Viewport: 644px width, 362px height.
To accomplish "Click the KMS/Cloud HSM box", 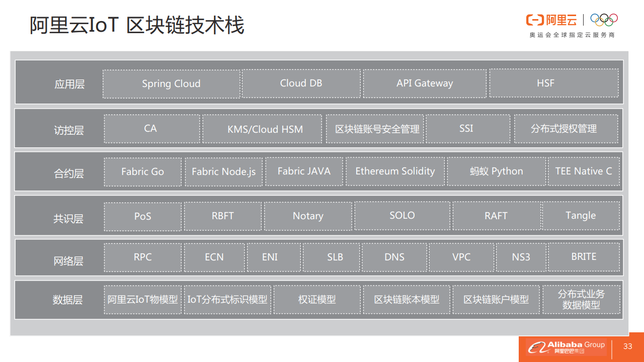I will tap(262, 129).
